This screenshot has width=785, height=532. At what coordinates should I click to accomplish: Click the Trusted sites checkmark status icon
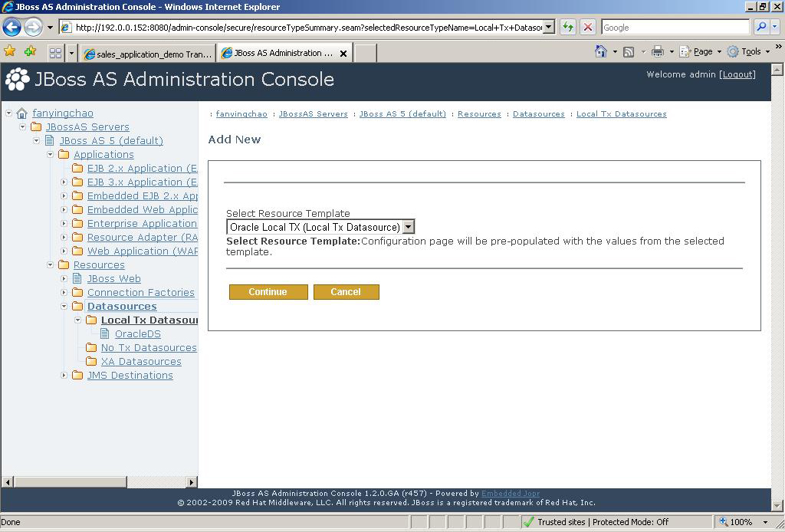(x=528, y=522)
